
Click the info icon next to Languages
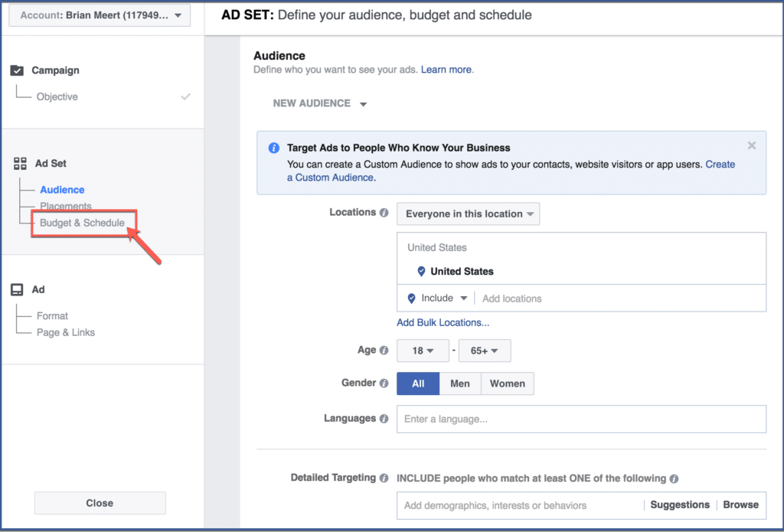tap(383, 418)
